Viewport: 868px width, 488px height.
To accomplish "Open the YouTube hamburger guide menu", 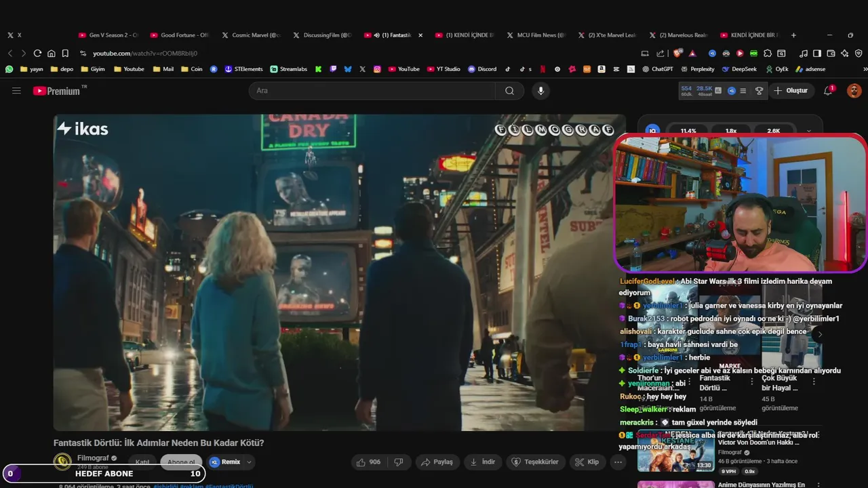I will click(16, 90).
